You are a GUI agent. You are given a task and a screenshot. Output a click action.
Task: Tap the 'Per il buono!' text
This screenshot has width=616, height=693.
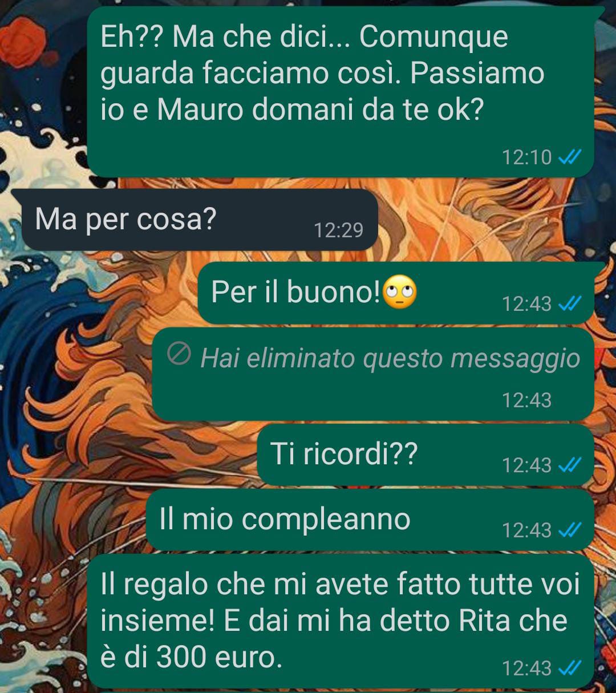295,292
